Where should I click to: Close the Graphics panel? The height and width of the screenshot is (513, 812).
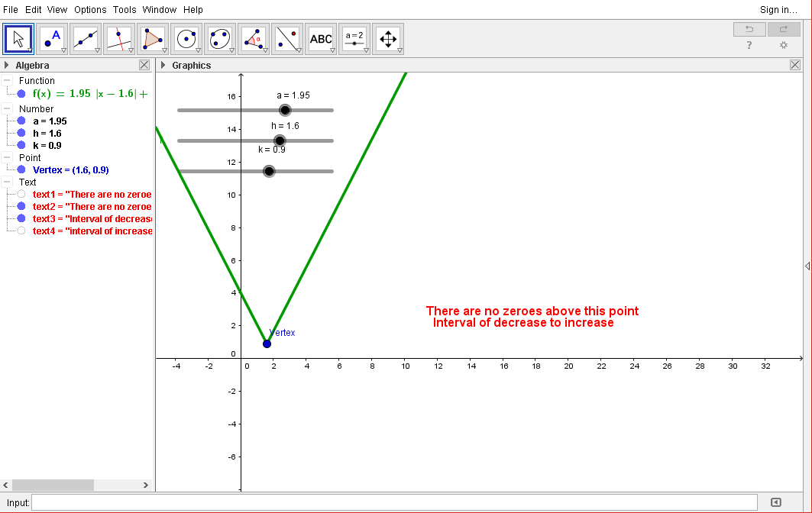click(795, 65)
